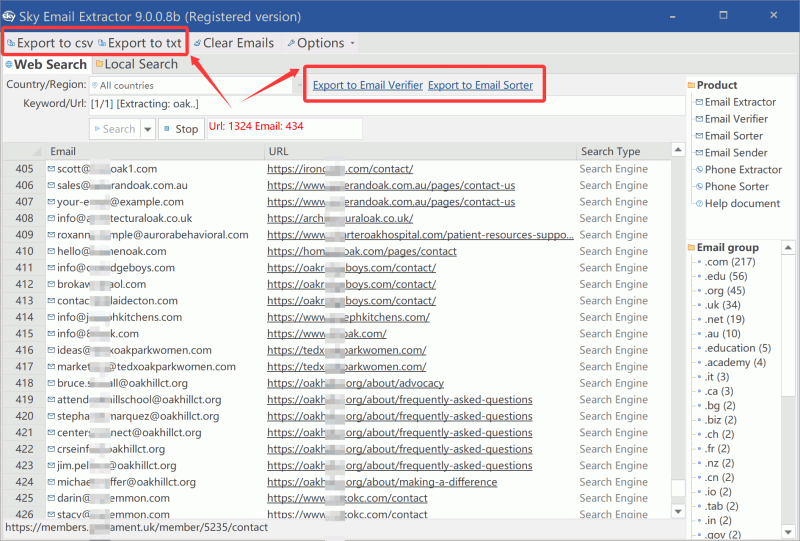Select the .uk (34) email group

pos(722,305)
